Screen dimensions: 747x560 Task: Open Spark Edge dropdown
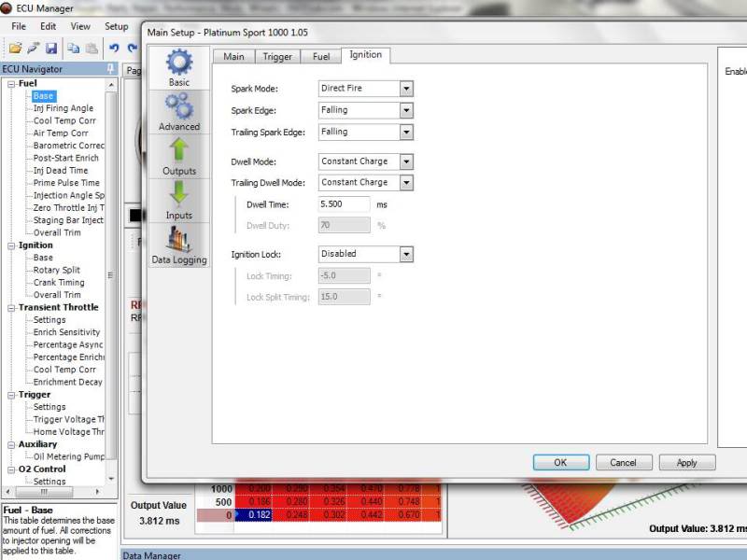[406, 110]
